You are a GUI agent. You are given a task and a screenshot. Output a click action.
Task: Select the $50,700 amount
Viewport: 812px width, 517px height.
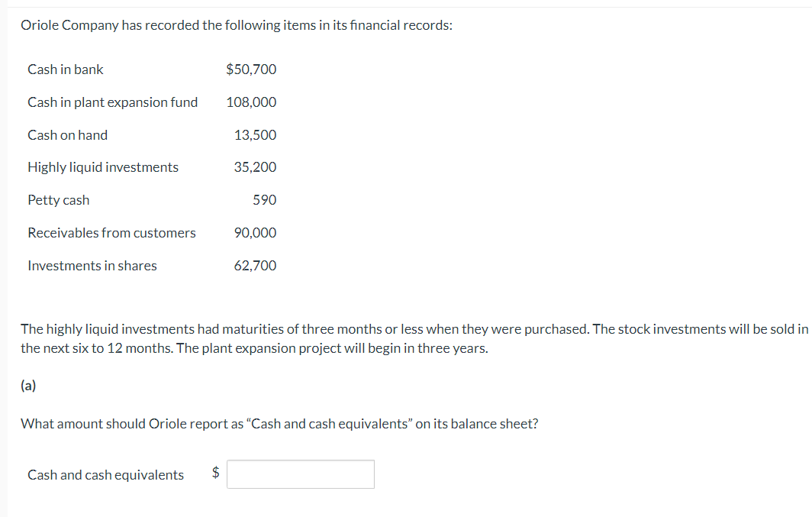(x=251, y=69)
